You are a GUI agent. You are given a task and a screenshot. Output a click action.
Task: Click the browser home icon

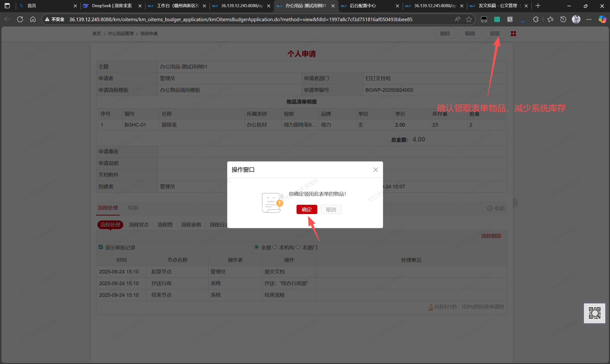(x=33, y=19)
